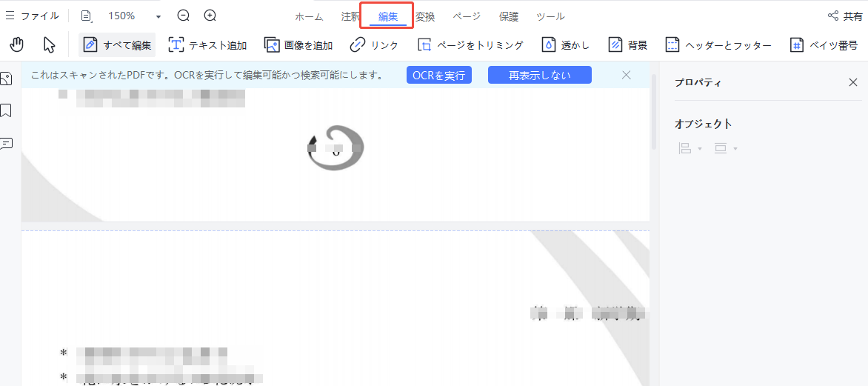This screenshot has height=386, width=868.
Task: Click the 共有 share button
Action: [x=844, y=16]
